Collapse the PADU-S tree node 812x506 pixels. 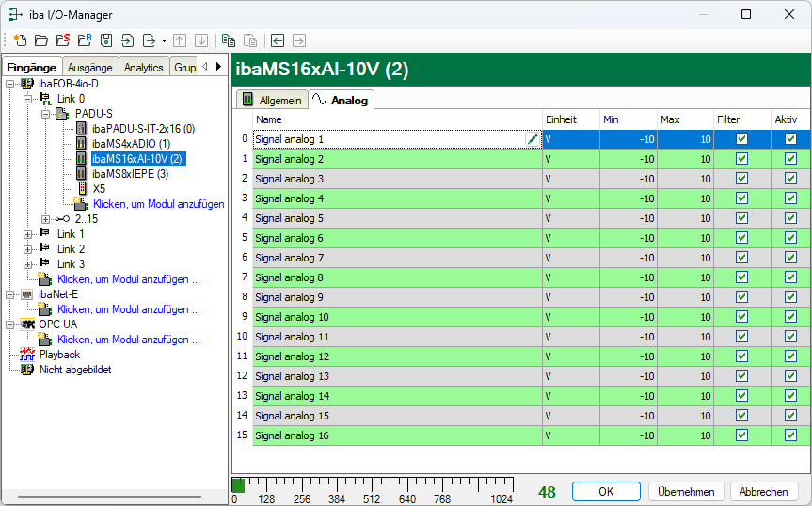click(44, 114)
